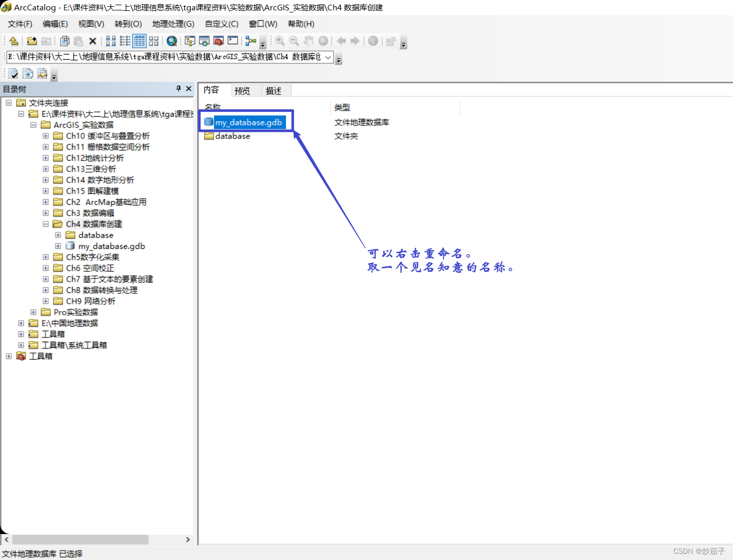Open the 窗口(W) menu
The image size is (733, 560).
pyautogui.click(x=263, y=24)
